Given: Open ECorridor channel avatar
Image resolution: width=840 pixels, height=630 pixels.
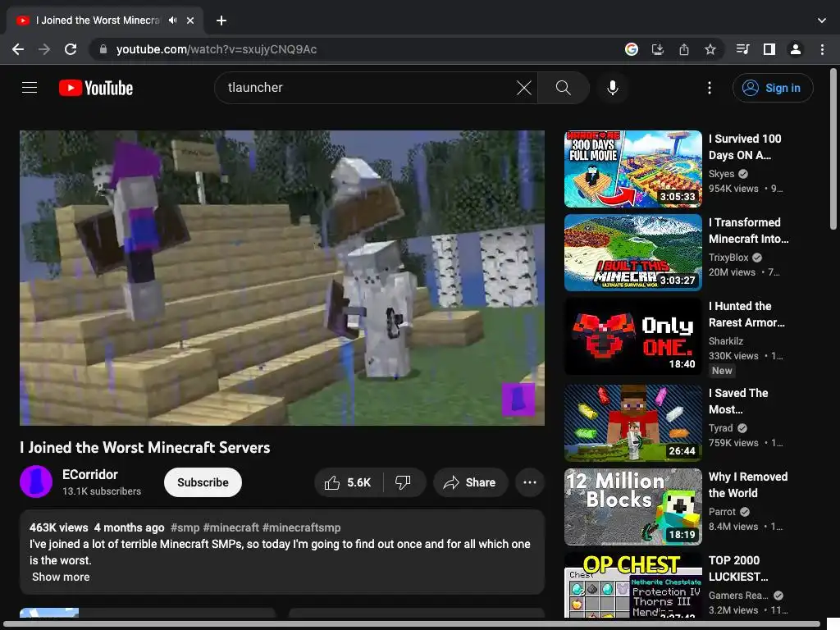Looking at the screenshot, I should [x=36, y=482].
